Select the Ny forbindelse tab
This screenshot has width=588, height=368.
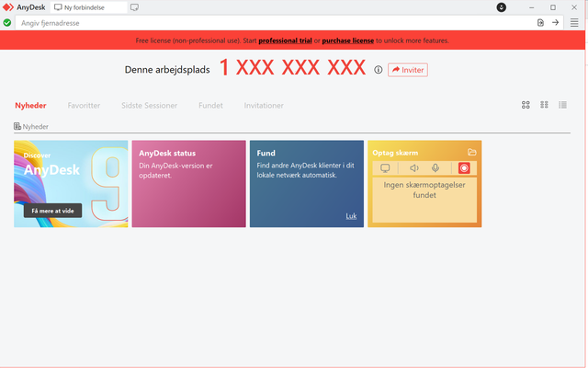click(88, 7)
